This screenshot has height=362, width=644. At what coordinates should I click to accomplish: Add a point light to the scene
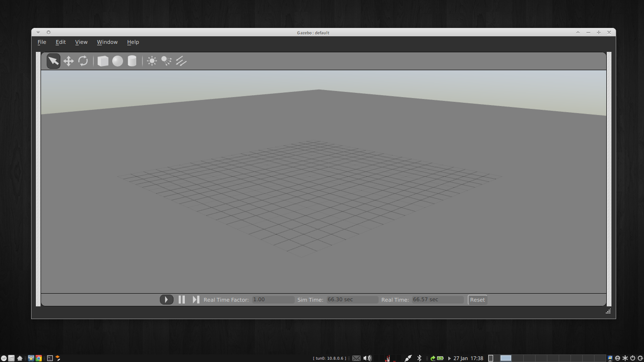(152, 60)
